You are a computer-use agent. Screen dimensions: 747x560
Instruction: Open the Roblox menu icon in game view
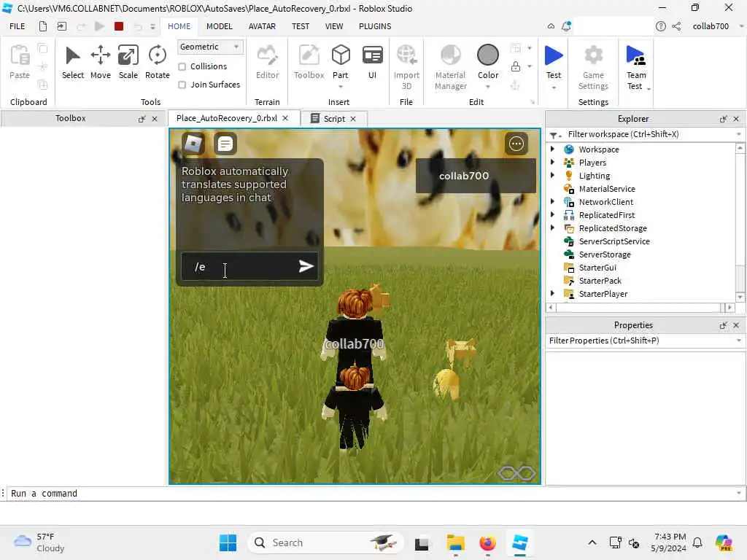click(x=193, y=144)
